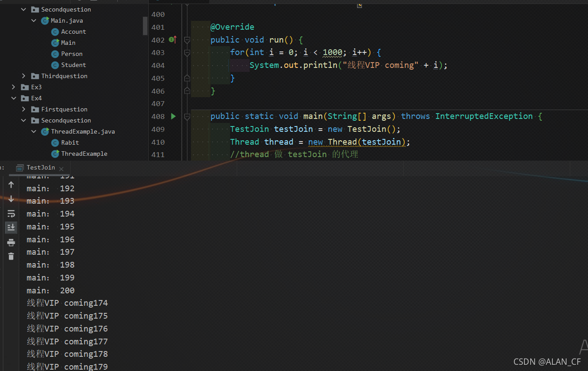Screen dimensions: 588x371
Task: Click 'new TestJoin()' on line 409
Action: click(x=362, y=129)
